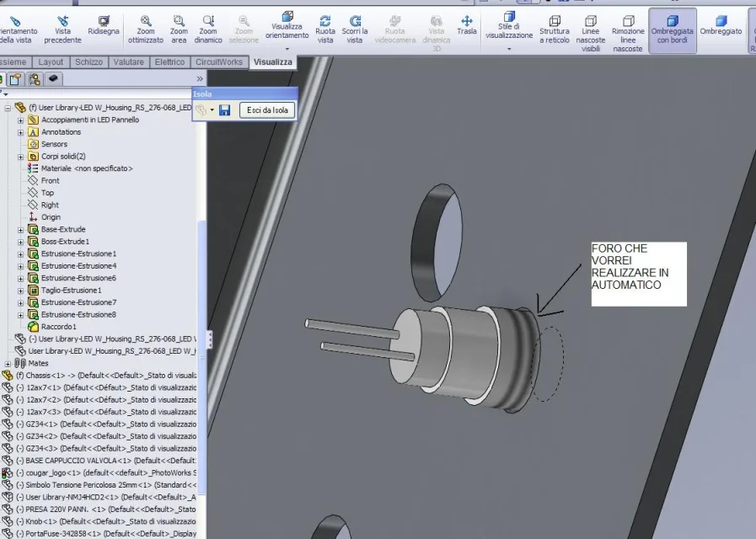
Task: Toggle Ombreggiata con bordi display
Action: (672, 29)
